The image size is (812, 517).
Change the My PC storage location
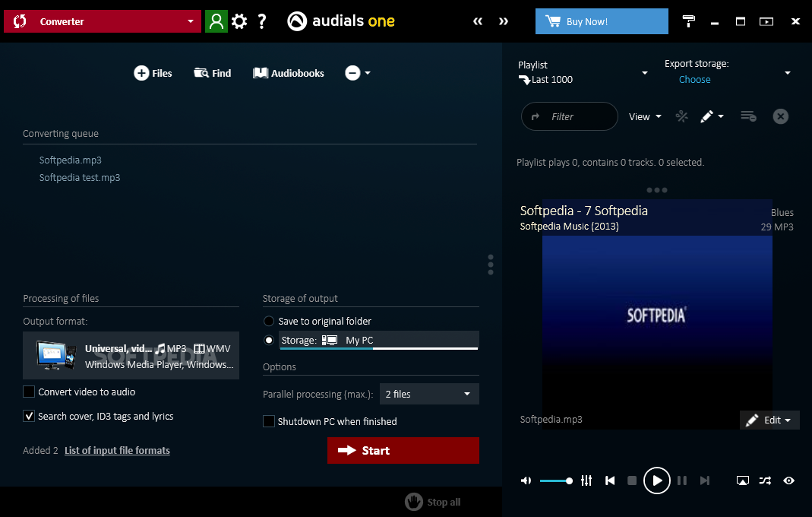point(378,340)
